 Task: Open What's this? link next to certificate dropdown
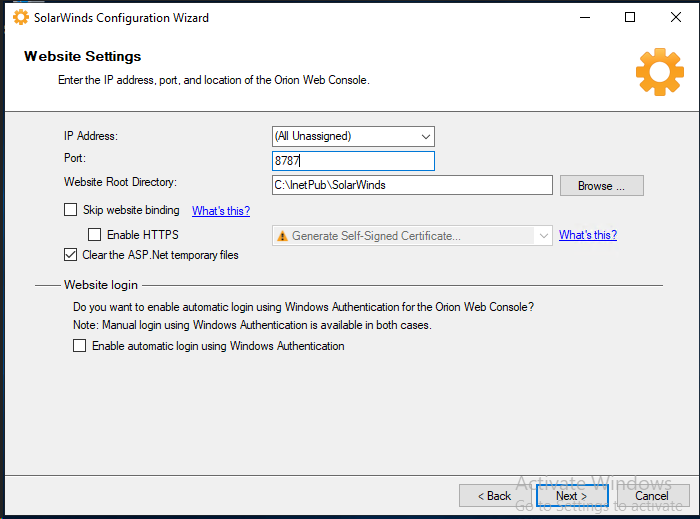pos(587,235)
